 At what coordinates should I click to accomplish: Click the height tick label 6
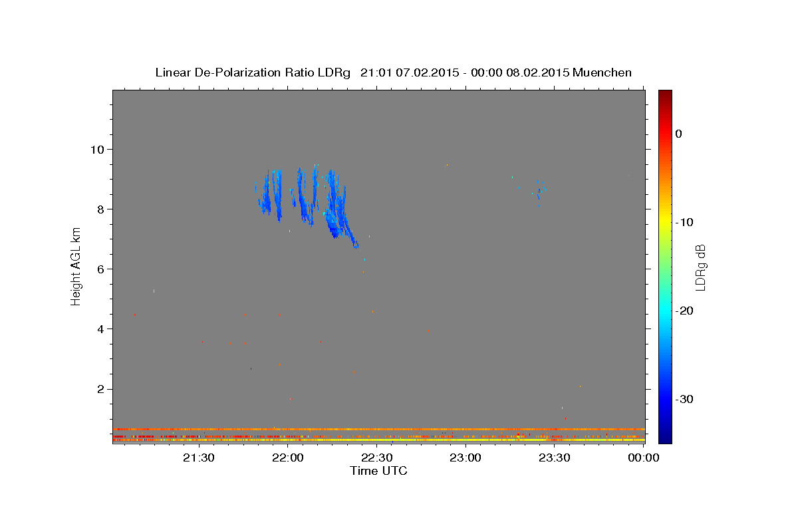coord(102,269)
